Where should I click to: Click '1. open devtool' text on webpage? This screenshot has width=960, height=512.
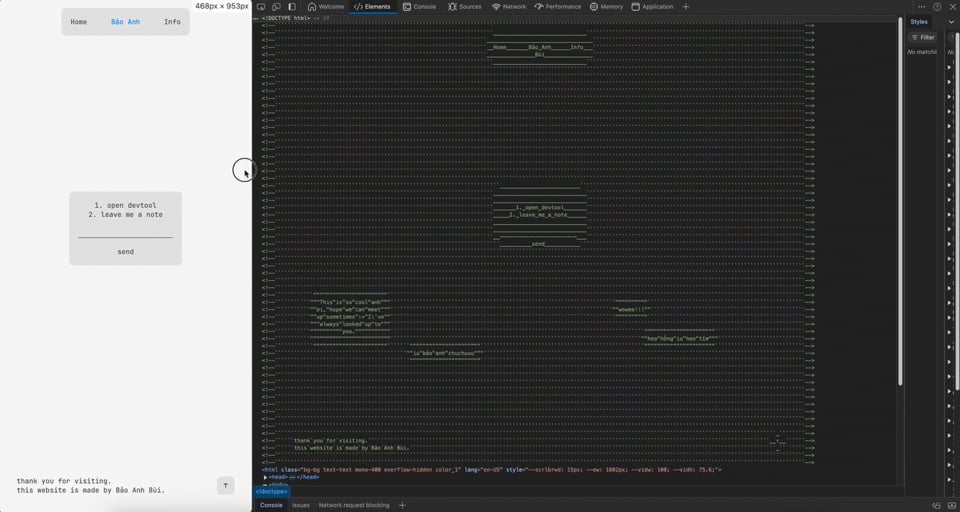(126, 206)
